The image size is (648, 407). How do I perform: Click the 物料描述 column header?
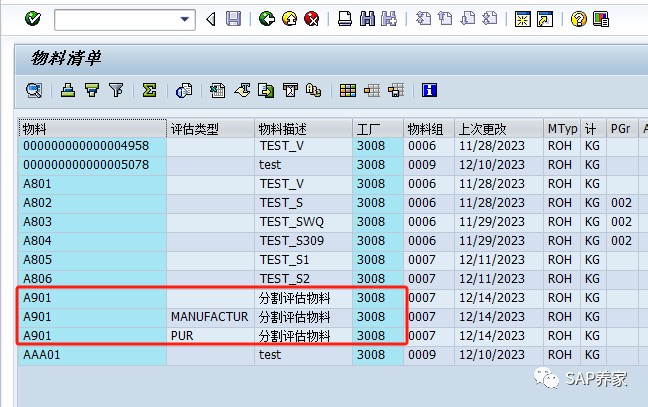[x=304, y=129]
